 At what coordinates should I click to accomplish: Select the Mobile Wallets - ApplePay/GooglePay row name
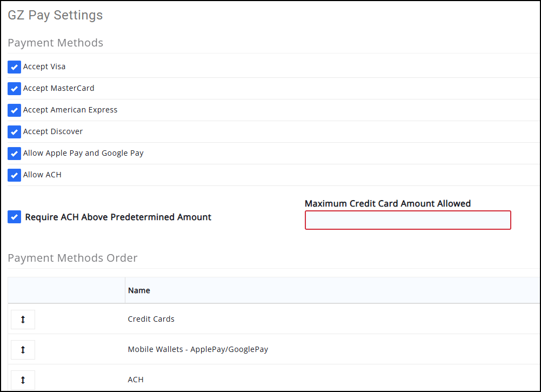click(x=198, y=349)
